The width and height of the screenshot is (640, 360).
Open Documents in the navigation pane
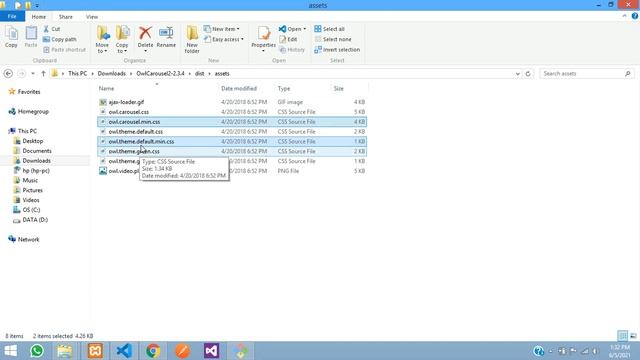(37, 151)
